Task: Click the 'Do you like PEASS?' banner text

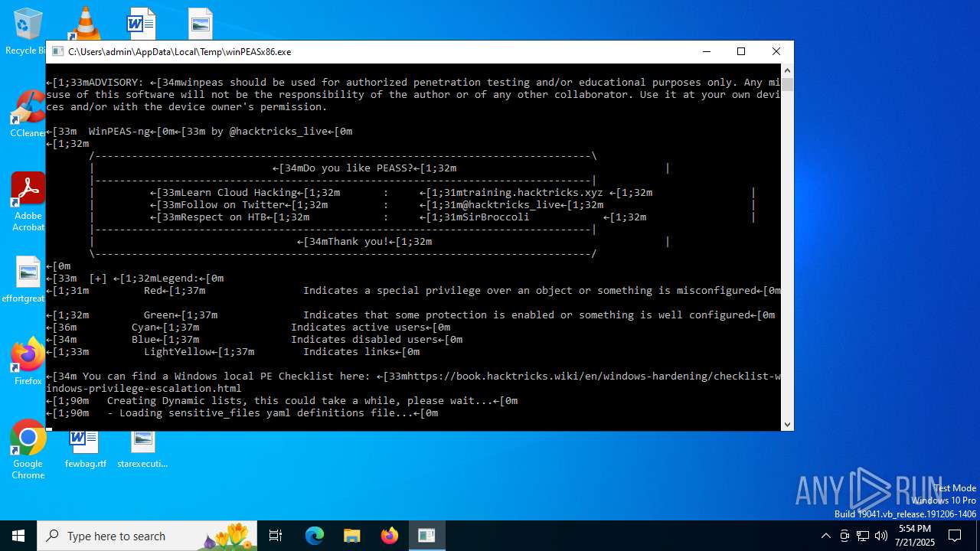Action: pos(358,168)
